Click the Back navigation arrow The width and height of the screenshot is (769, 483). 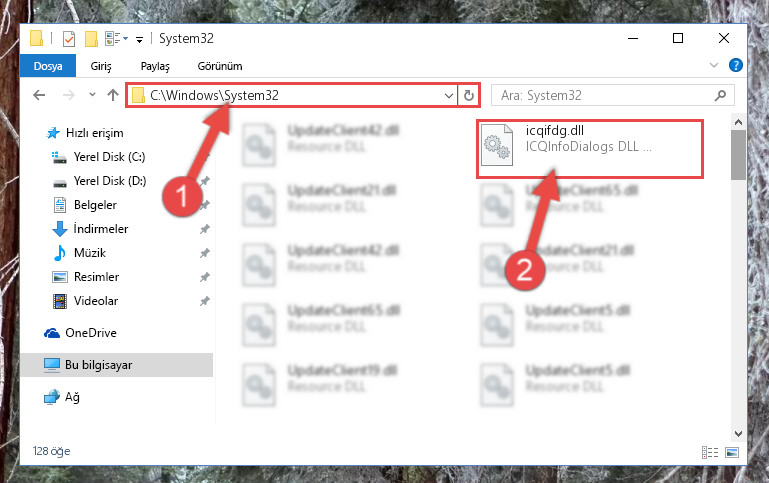39,95
